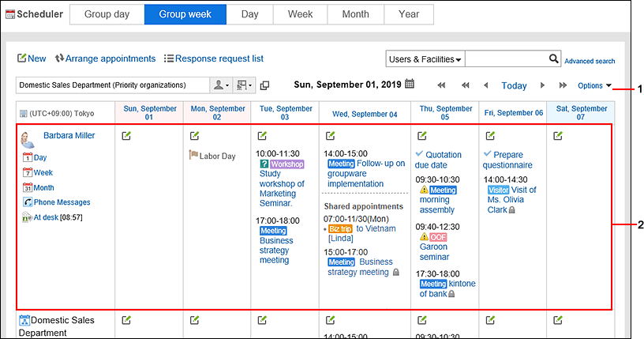Create a New appointment
The width and height of the screenshot is (644, 339).
click(x=32, y=58)
